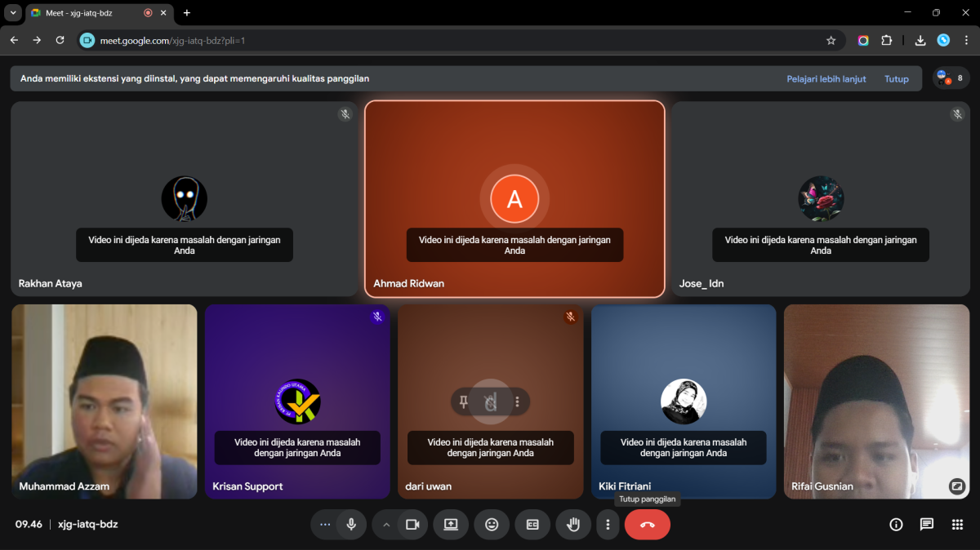The height and width of the screenshot is (550, 980).
Task: Go back with the browser back arrow
Action: tap(14, 40)
